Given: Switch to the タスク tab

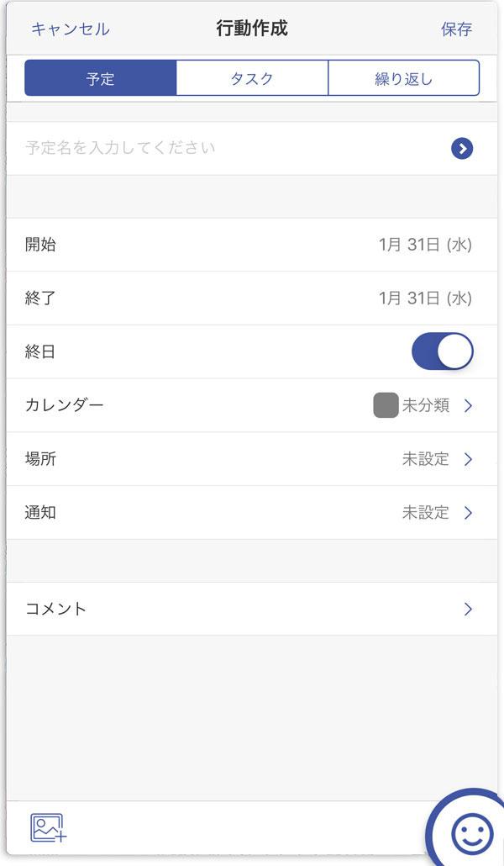Looking at the screenshot, I should click(252, 78).
